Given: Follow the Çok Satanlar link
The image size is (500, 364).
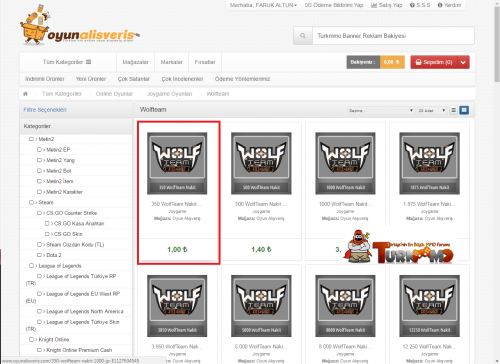Looking at the screenshot, I should (x=134, y=79).
